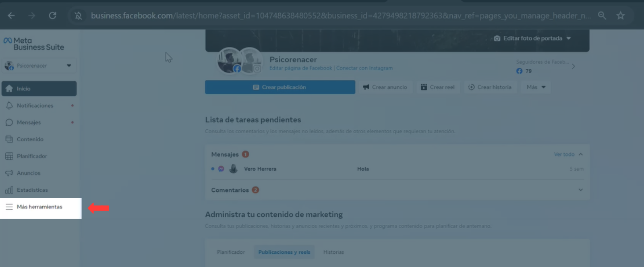Click the Mensajes chat bubble icon
The width and height of the screenshot is (644, 267).
tap(9, 122)
